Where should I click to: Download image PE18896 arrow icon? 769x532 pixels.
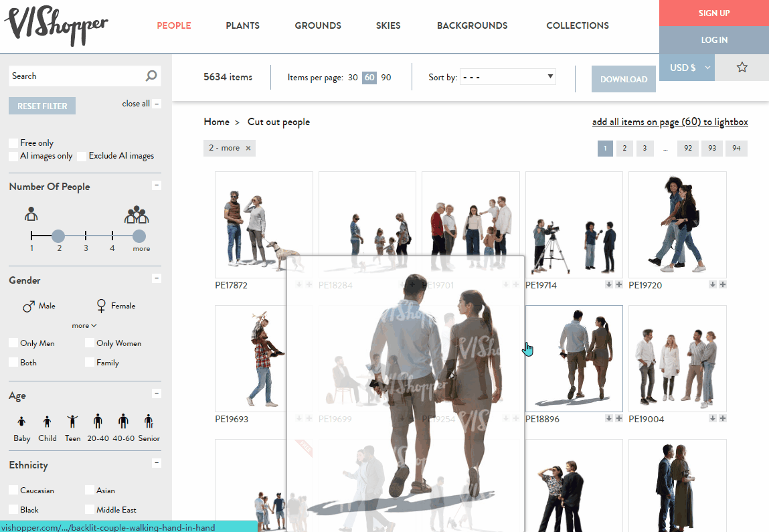pos(608,418)
